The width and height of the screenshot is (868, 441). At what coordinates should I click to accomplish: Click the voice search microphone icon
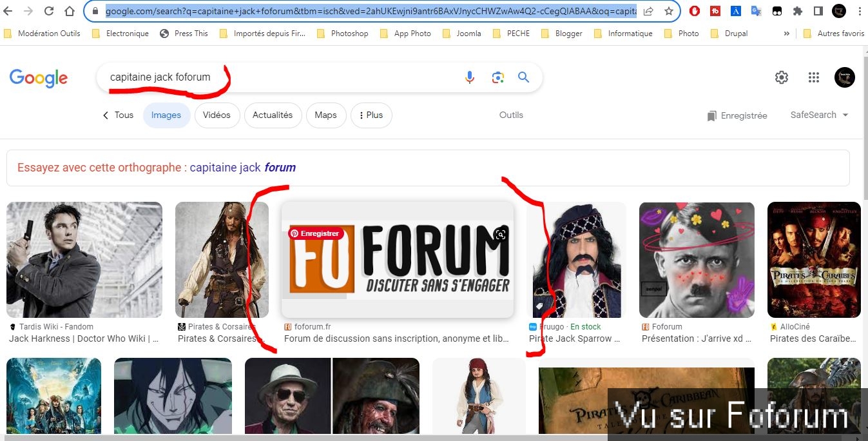click(x=470, y=77)
